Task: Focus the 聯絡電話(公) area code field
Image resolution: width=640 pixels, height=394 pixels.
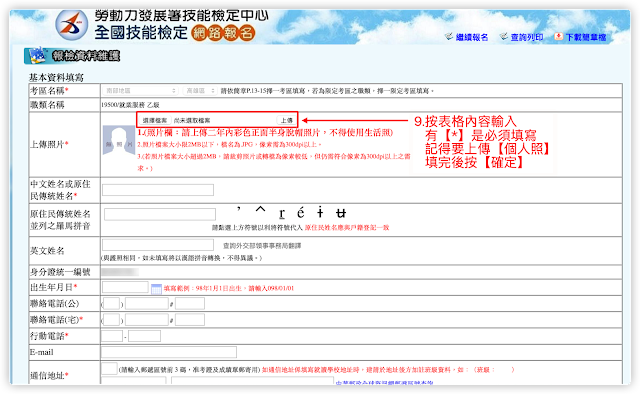Action: click(x=111, y=303)
